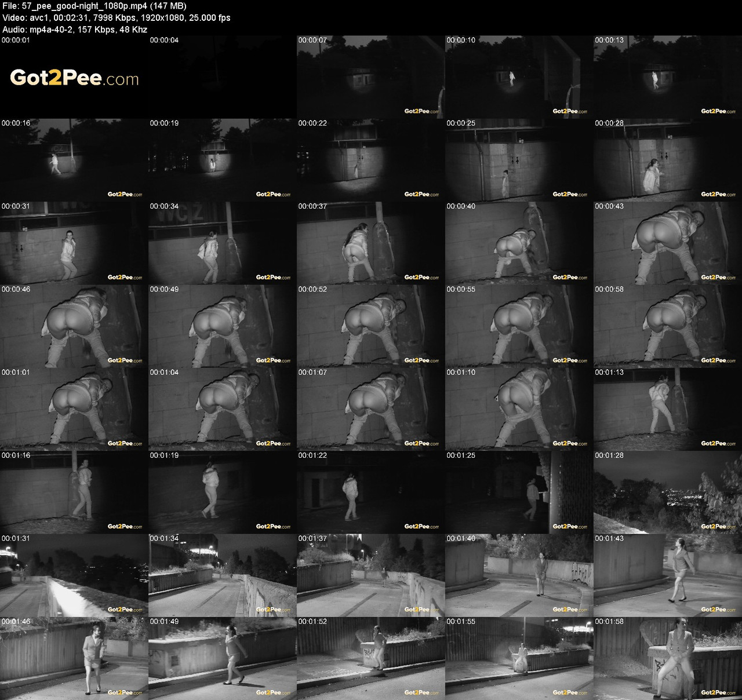Screen dimensions: 742x700
Task: Open the final thumbnail at 00:01:58
Action: [668, 658]
